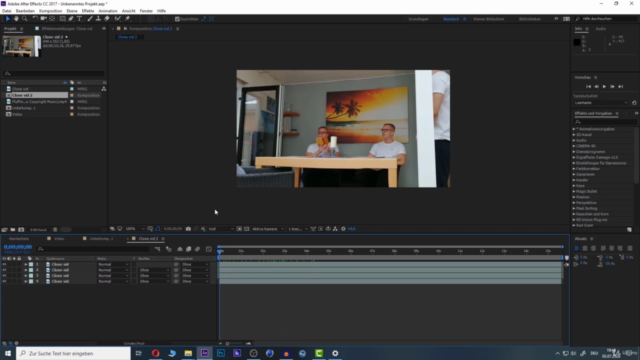Toggle the Ausrichten snapping checkbox
Screen dimensions: 640x360
177,19
